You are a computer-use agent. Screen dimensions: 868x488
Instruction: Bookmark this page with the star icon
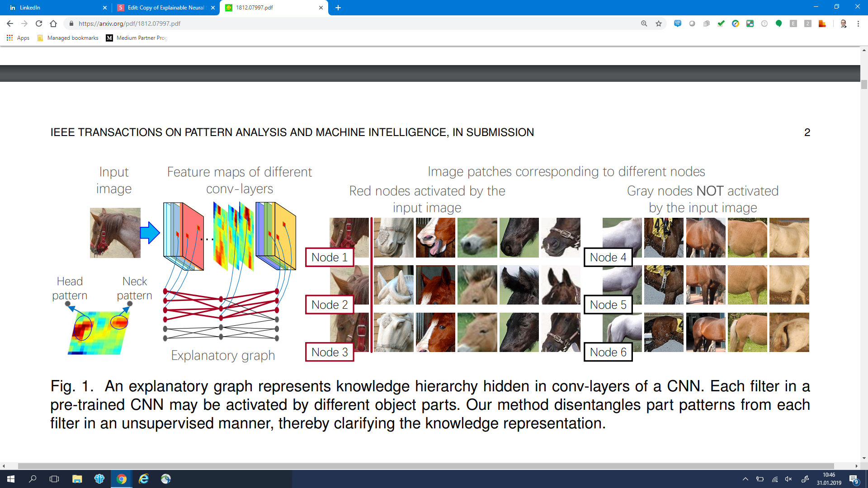pos(659,23)
